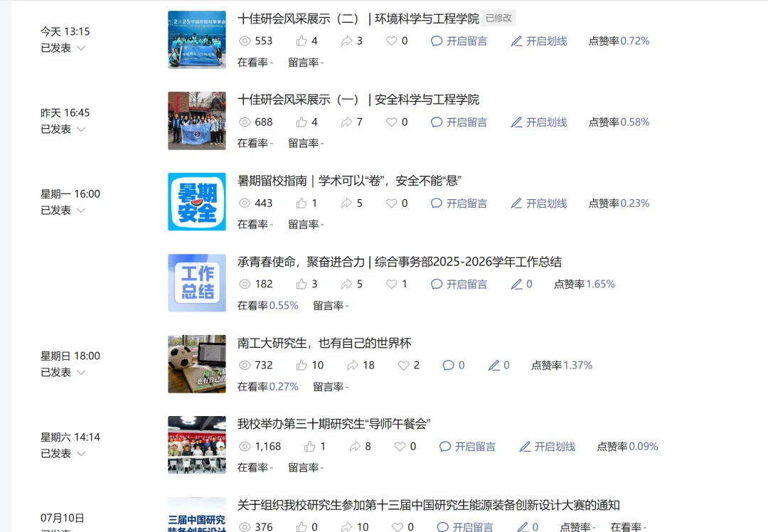Open article 我校举办第三十期研究生导师午餐会
The height and width of the screenshot is (532, 768).
[334, 424]
